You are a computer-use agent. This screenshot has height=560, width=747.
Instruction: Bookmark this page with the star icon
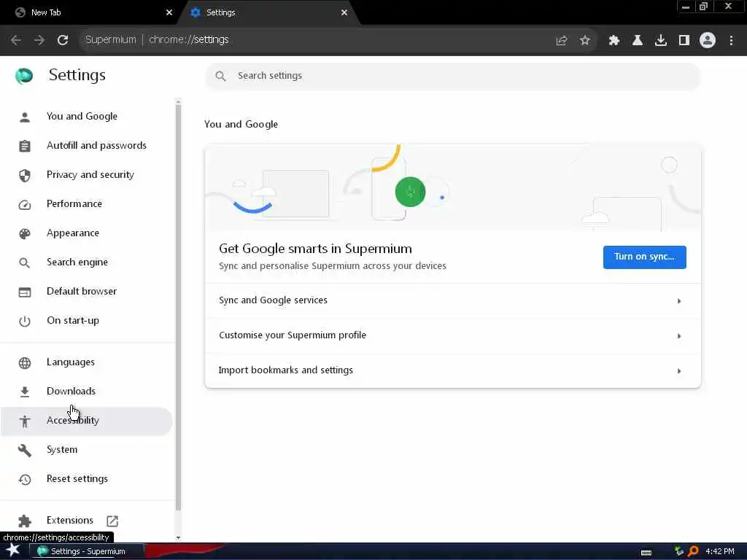(584, 41)
